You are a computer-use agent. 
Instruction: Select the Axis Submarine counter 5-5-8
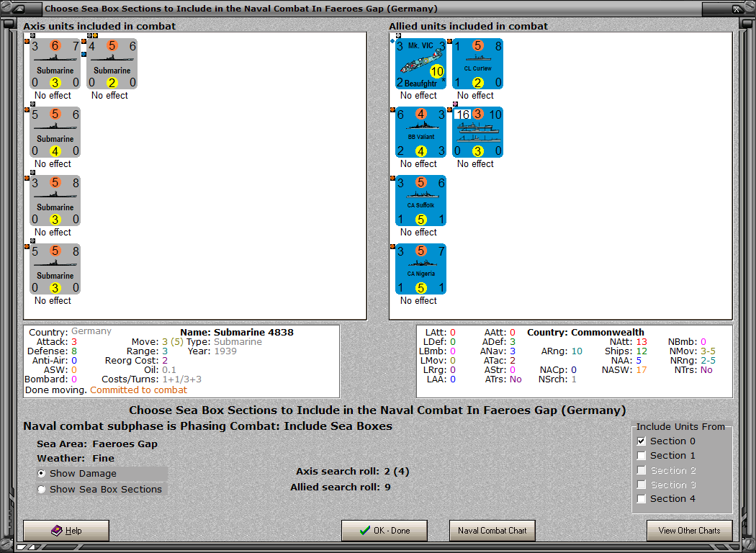tap(55, 269)
